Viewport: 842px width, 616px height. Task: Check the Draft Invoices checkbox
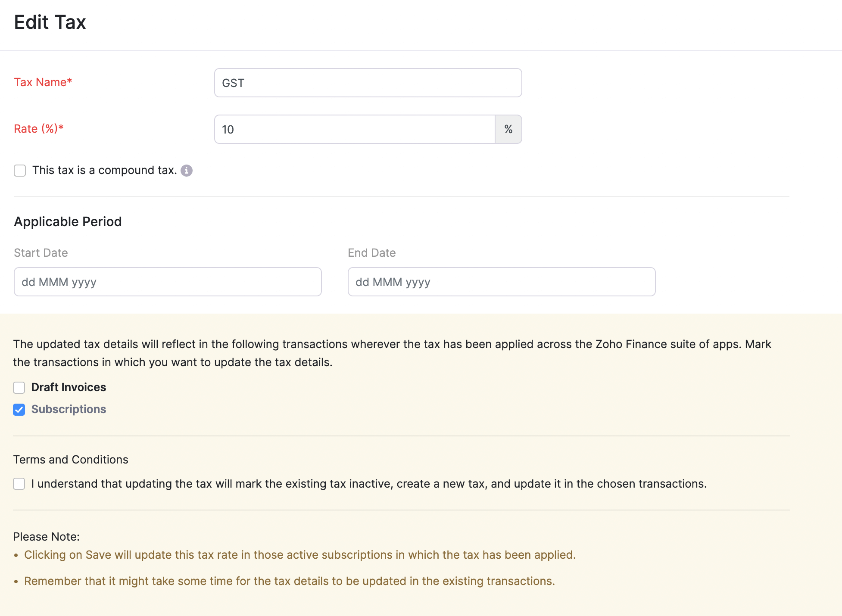click(x=20, y=387)
